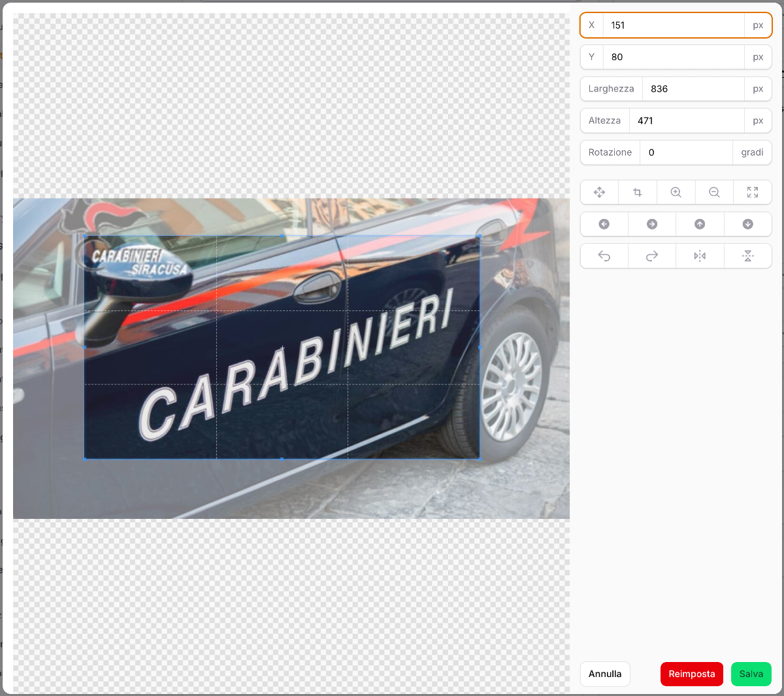784x696 pixels.
Task: Activate the Crop tool
Action: [x=638, y=192]
